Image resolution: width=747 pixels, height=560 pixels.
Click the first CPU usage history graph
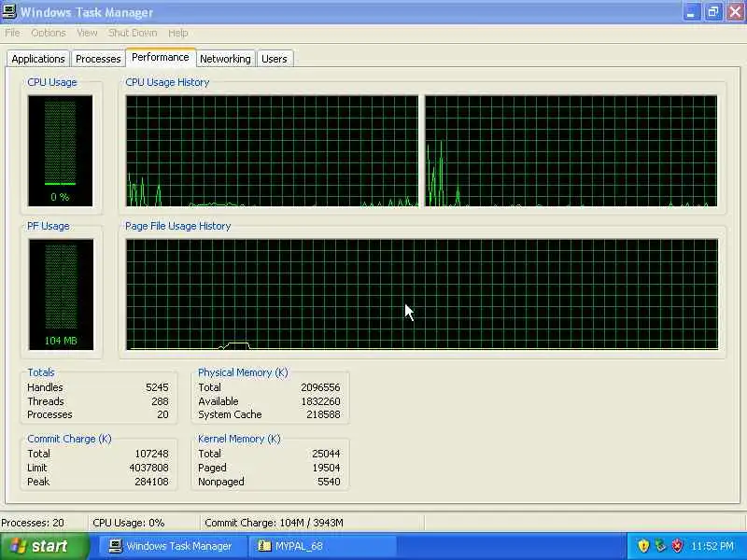(x=272, y=151)
